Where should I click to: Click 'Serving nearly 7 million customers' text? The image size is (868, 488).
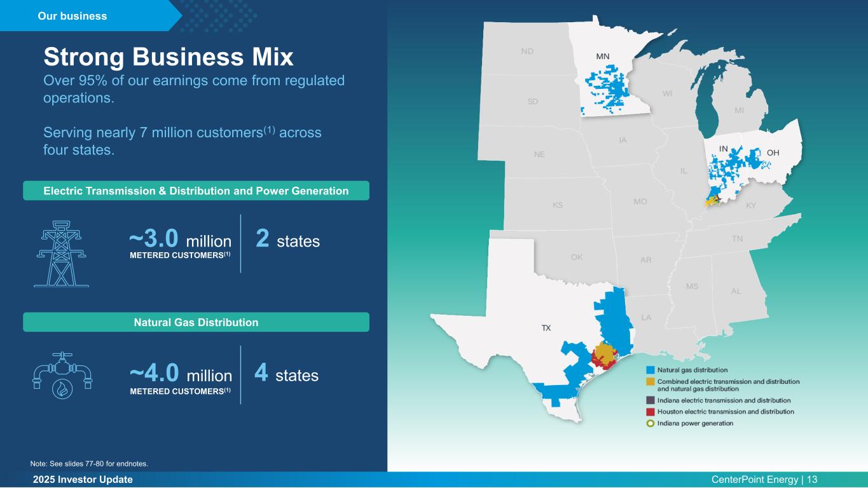pos(183,142)
